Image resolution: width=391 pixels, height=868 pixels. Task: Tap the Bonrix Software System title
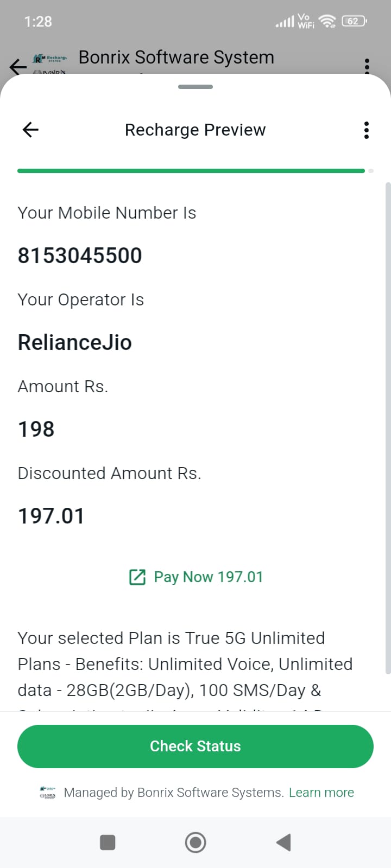[x=176, y=58]
